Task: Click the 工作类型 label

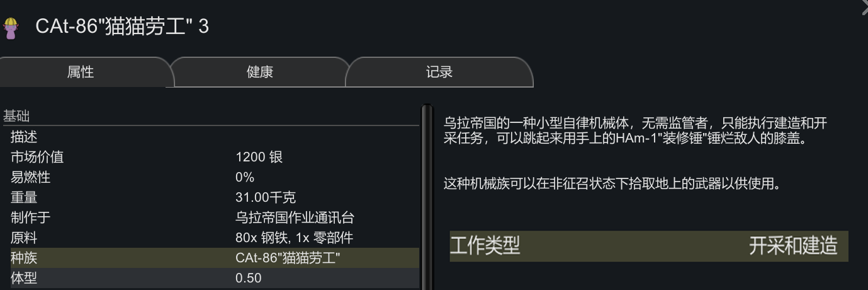Action: (485, 246)
